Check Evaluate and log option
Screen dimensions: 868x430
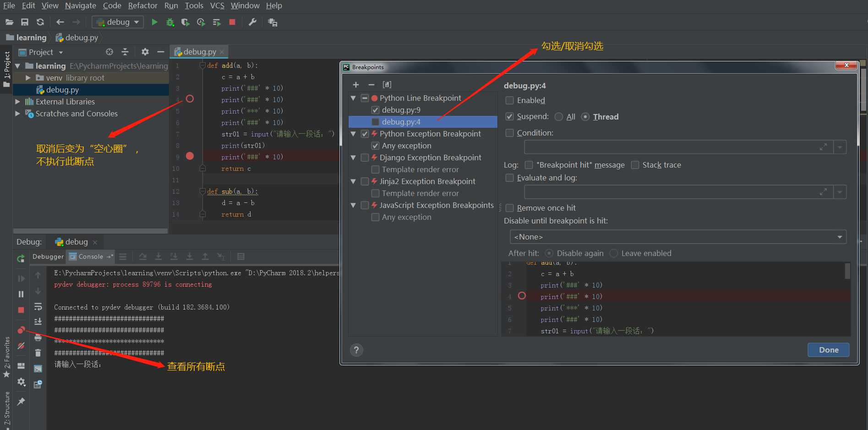coord(509,178)
